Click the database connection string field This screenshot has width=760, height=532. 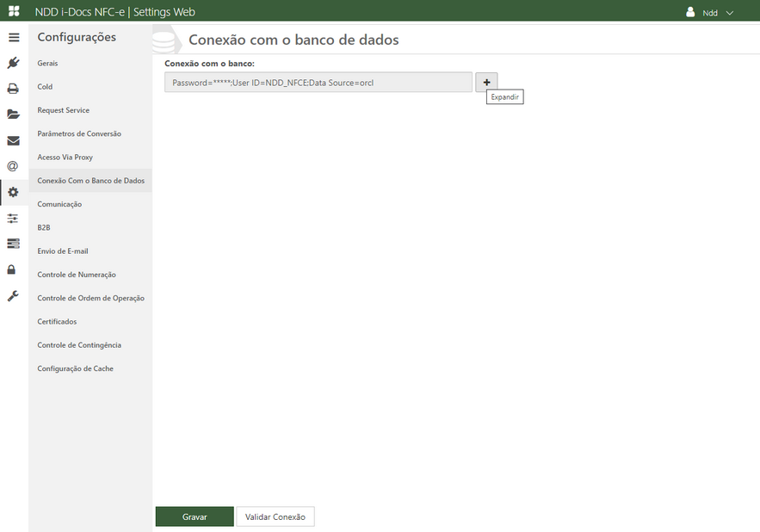point(318,81)
